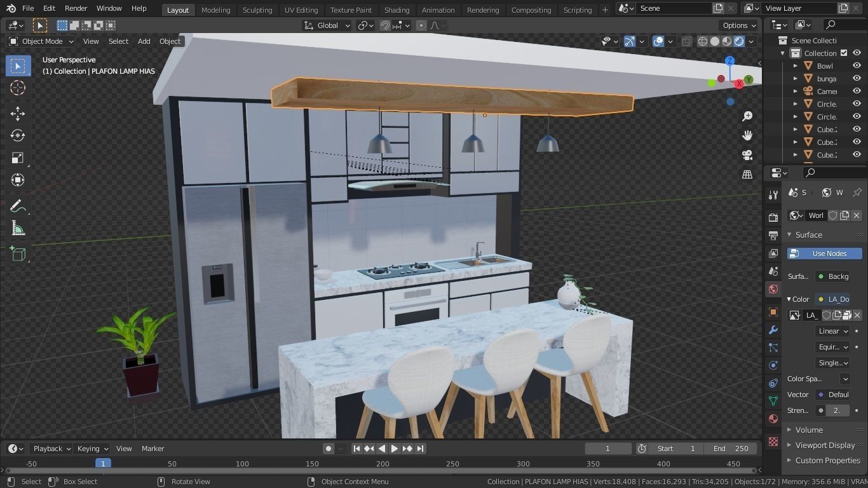Open the Options dropdown
Screen dimensions: 868x488
[x=739, y=25]
